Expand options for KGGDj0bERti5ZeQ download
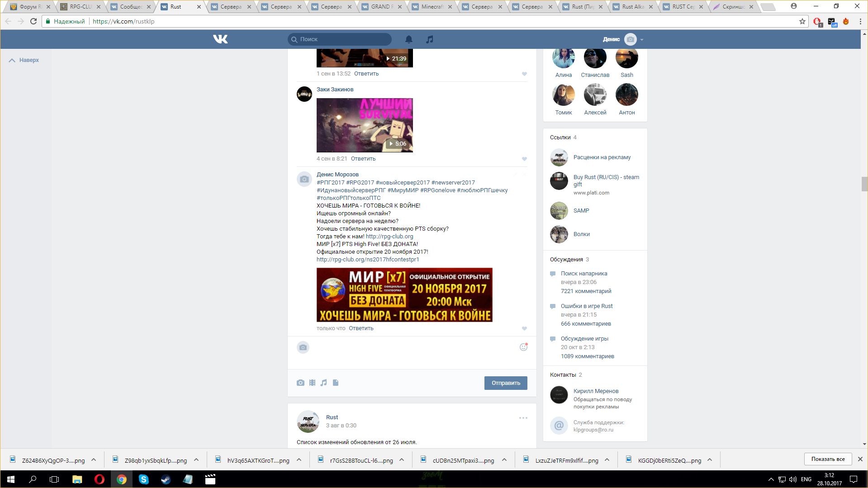Viewport: 868px width, 488px height. 710,460
